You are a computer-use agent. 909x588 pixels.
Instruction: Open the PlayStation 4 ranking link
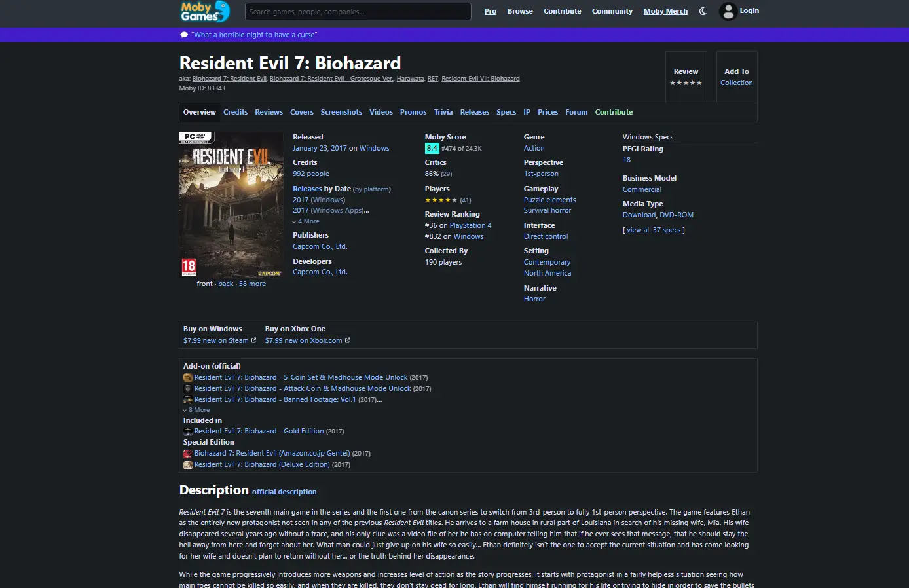(470, 225)
